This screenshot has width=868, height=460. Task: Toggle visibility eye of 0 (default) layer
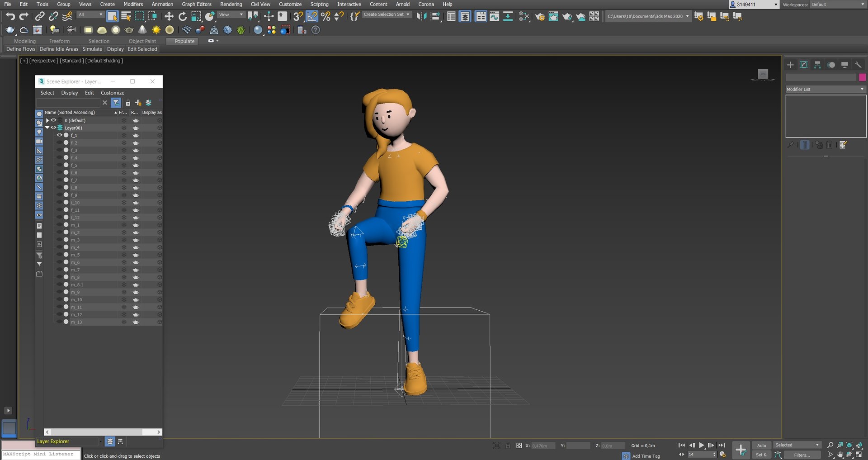pyautogui.click(x=53, y=120)
